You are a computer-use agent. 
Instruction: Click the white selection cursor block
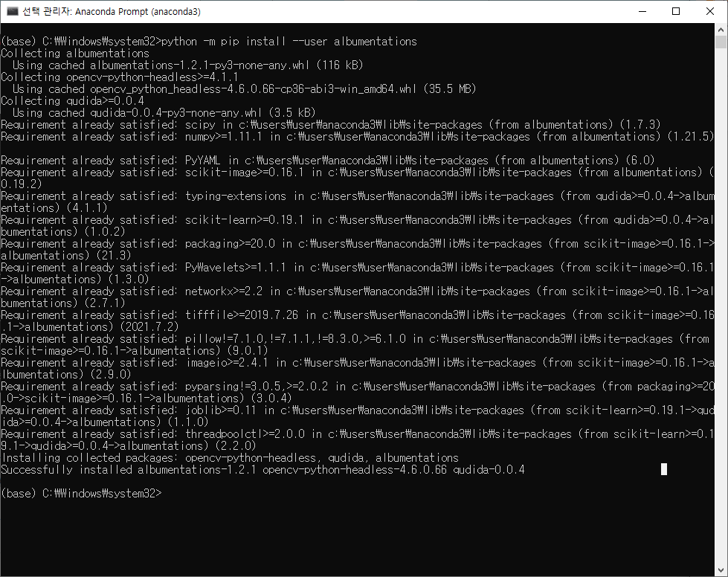pyautogui.click(x=664, y=469)
